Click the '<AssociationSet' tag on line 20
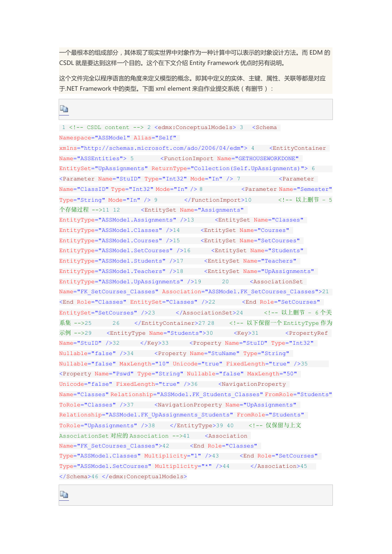This screenshot has height=554, width=392. click(277, 282)
